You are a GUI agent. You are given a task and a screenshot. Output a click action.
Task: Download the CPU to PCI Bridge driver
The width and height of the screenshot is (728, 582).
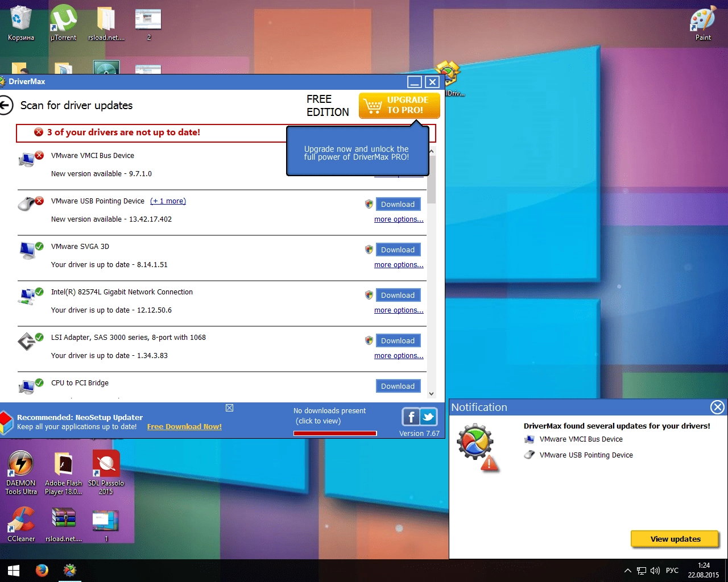tap(398, 386)
